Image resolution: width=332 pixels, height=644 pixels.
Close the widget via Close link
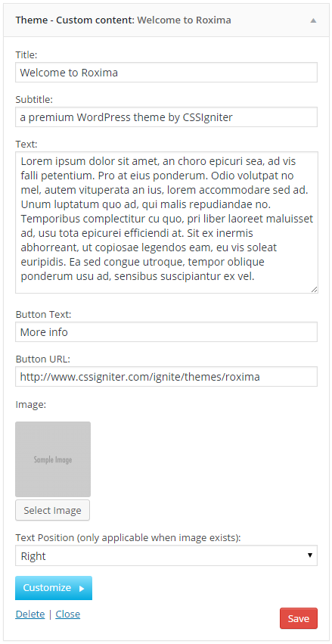(x=68, y=614)
